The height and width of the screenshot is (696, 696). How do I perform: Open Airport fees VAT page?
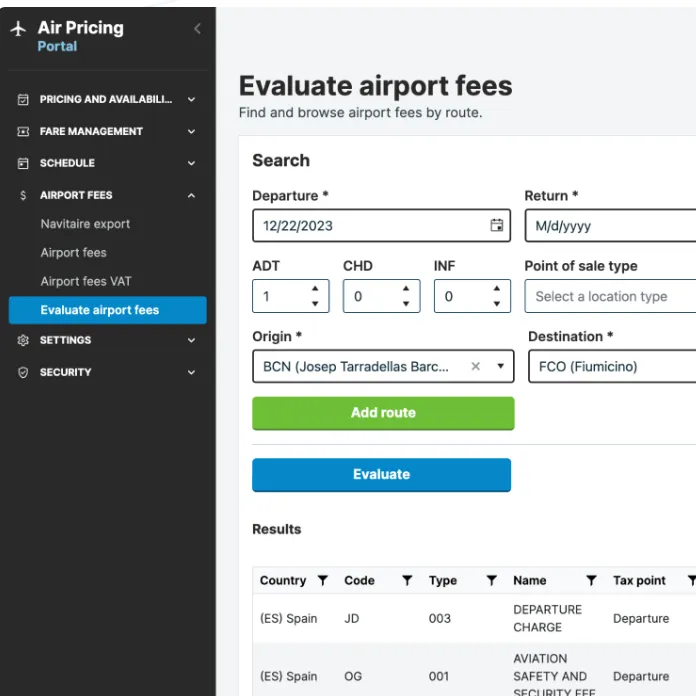86,281
